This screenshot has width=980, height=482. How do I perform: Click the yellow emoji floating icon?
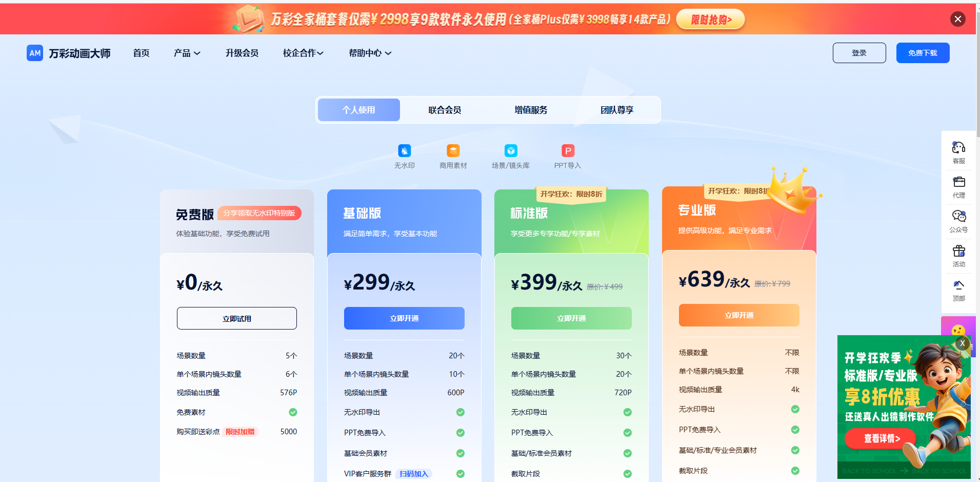coord(958,330)
